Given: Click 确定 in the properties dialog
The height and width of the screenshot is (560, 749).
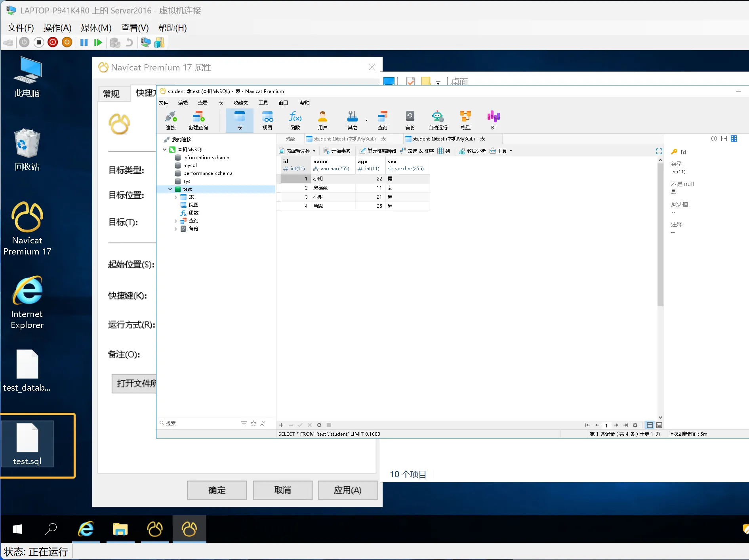Looking at the screenshot, I should pos(217,490).
